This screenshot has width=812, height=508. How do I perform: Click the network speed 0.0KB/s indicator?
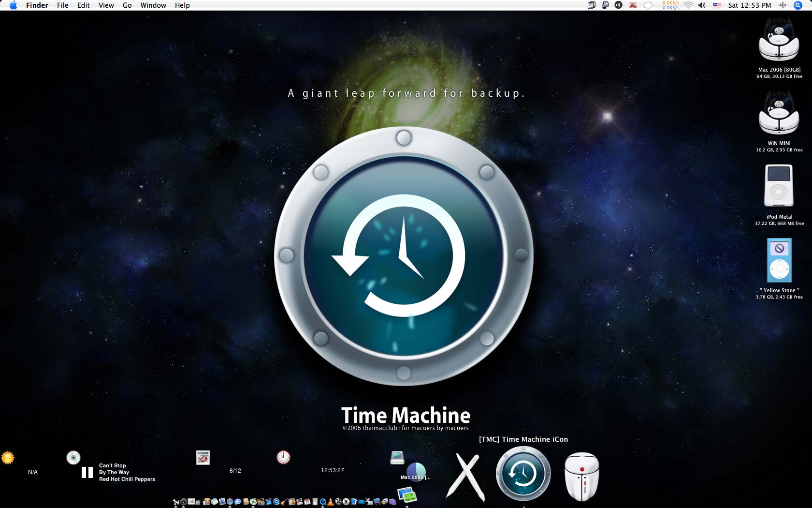[671, 5]
